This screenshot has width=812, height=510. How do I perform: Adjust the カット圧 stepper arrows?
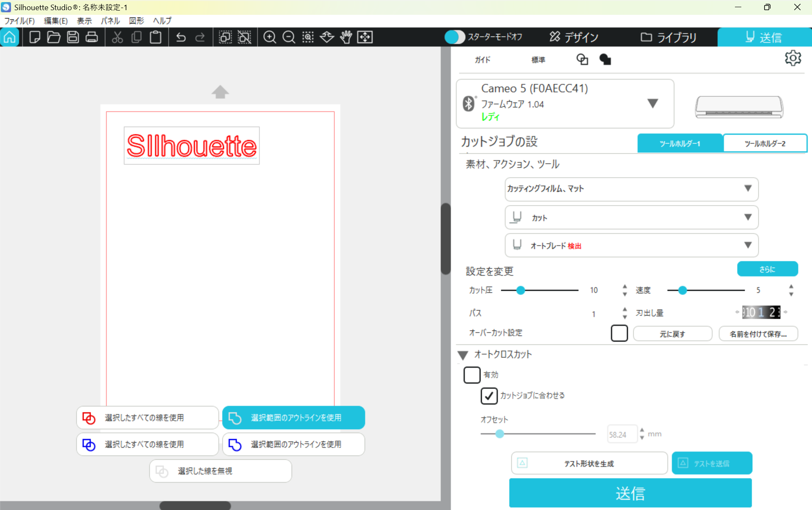(624, 290)
